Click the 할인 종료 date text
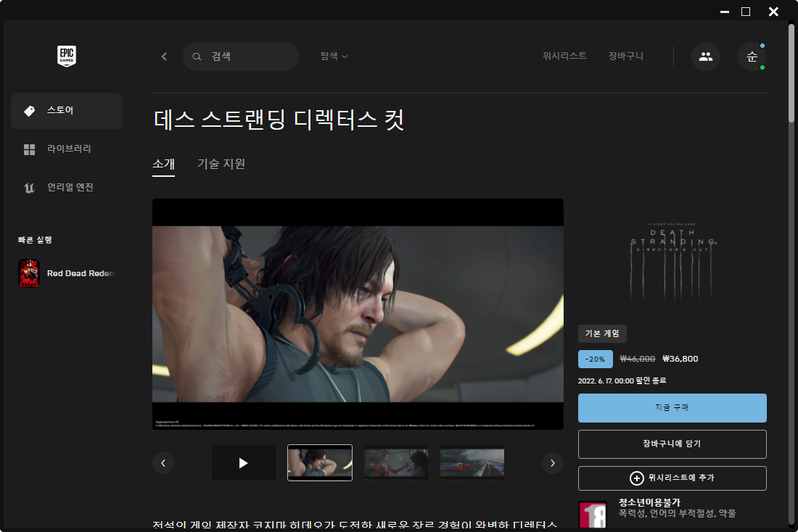 [622, 381]
